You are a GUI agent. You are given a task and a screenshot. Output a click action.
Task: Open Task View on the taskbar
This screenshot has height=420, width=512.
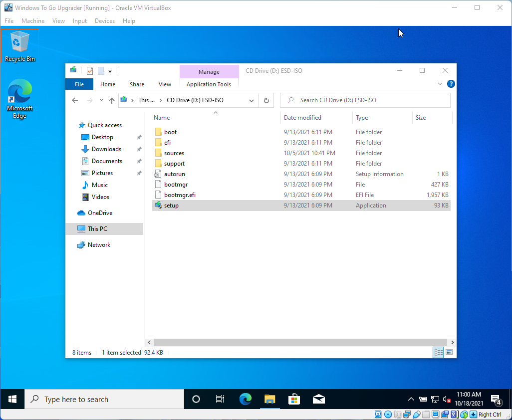pyautogui.click(x=220, y=399)
